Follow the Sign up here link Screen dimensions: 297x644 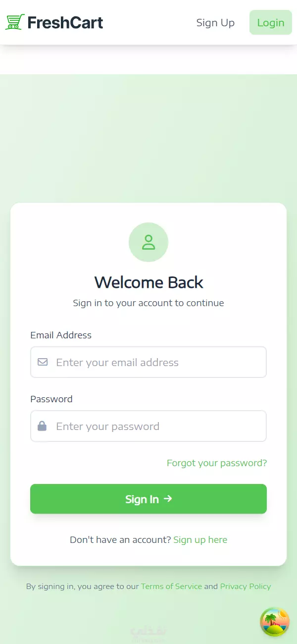click(x=200, y=540)
